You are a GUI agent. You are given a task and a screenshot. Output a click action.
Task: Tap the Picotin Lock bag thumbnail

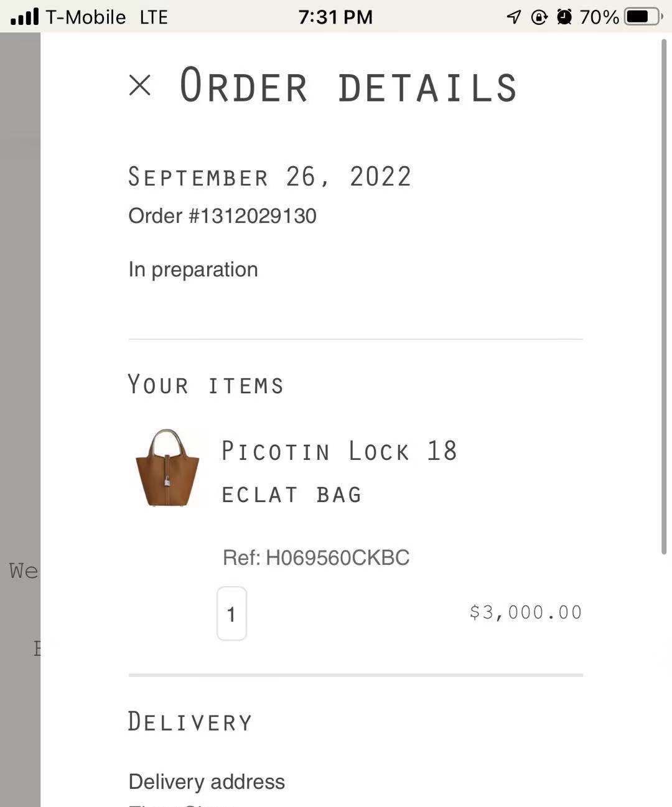click(167, 468)
